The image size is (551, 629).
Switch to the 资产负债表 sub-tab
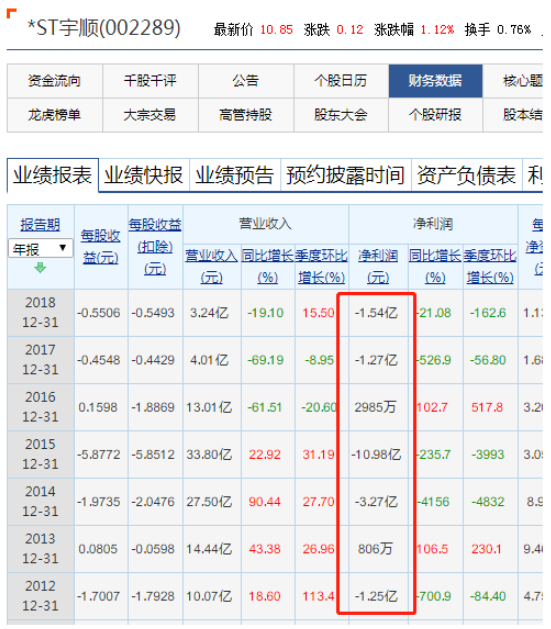[466, 175]
